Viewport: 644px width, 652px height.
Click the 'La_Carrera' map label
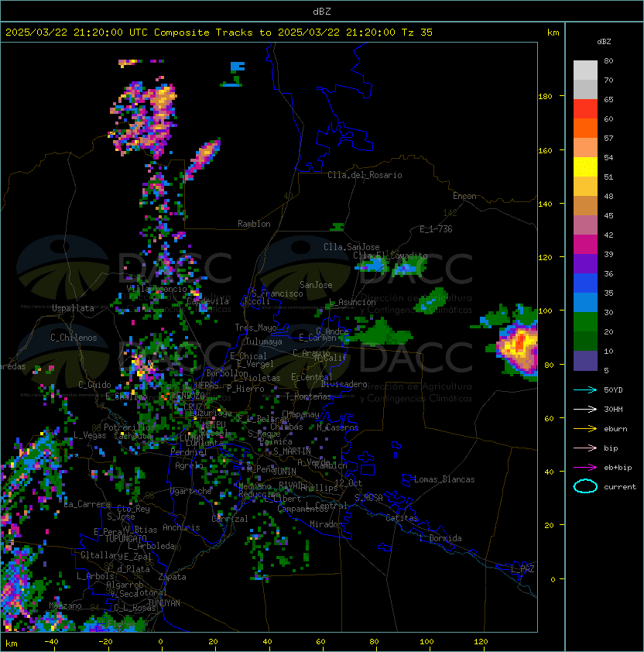pyautogui.click(x=87, y=504)
